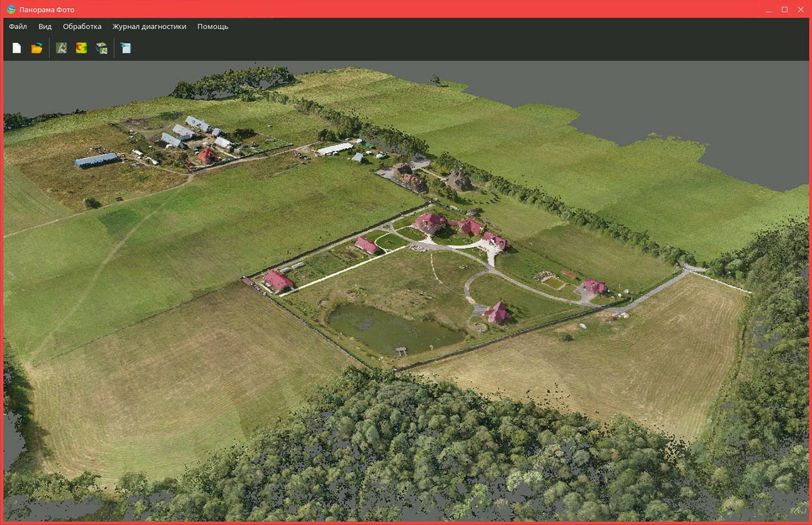Open the Журнал диагностики menu
812x525 pixels.
coord(149,27)
